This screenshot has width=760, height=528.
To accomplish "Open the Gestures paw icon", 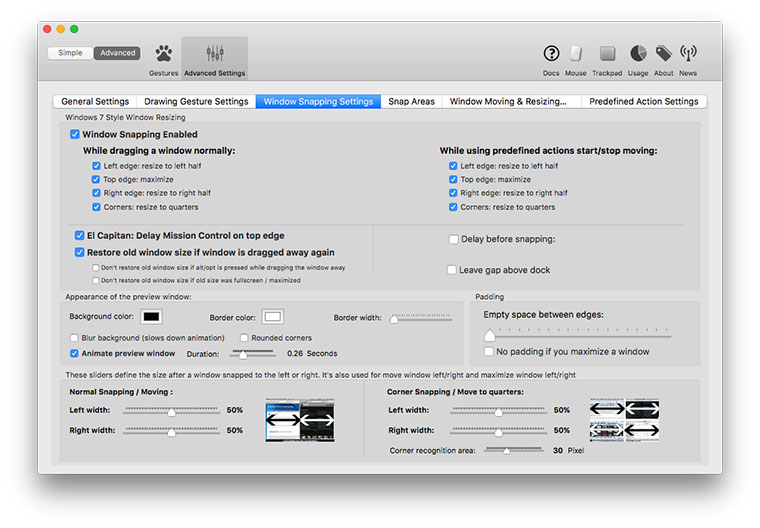I will click(x=163, y=54).
